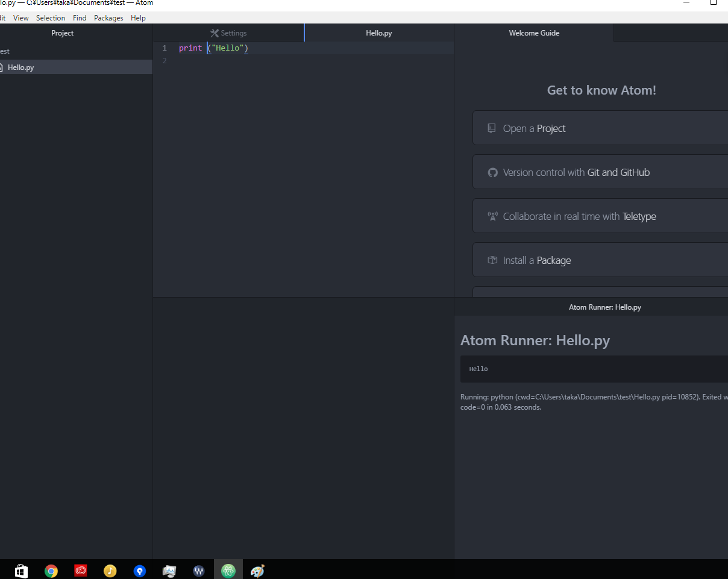This screenshot has height=579, width=728.
Task: Open the Selection menu
Action: coord(51,18)
